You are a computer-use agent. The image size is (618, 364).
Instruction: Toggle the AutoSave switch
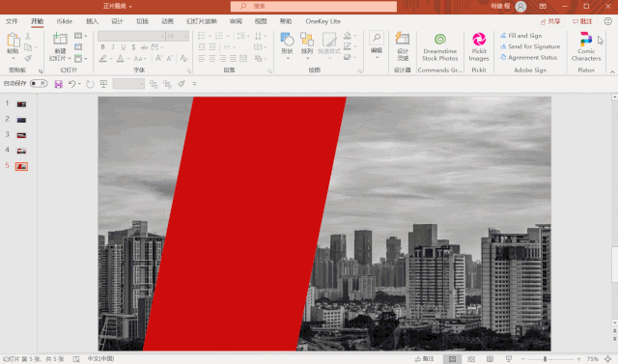[x=39, y=83]
